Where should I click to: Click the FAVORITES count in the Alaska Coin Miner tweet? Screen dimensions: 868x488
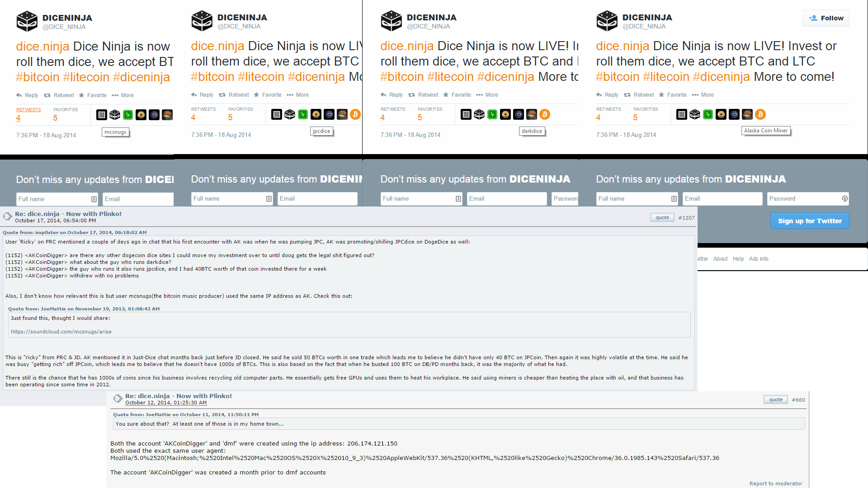click(646, 114)
